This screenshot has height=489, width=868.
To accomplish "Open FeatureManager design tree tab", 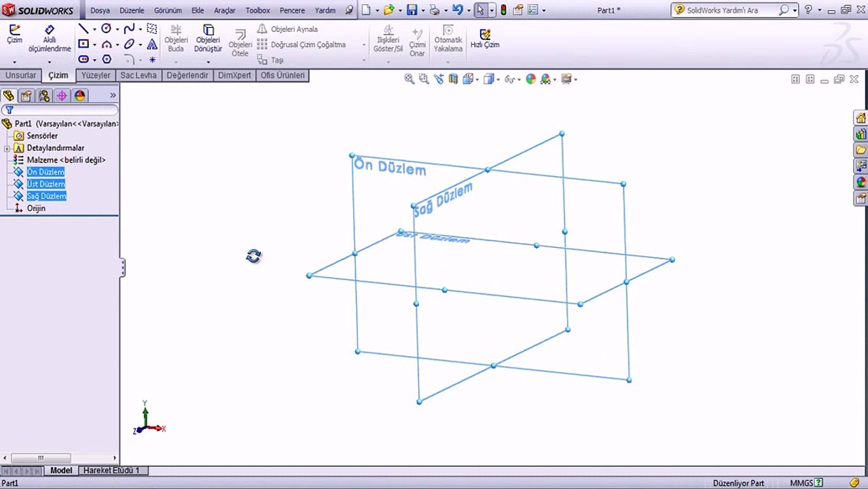I will pos(8,96).
